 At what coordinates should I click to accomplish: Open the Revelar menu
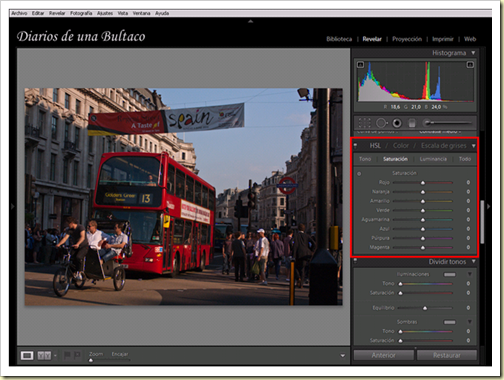tap(57, 13)
